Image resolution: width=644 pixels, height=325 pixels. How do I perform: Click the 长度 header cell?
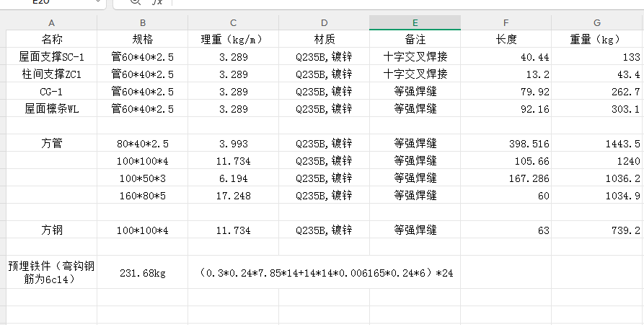coord(506,39)
